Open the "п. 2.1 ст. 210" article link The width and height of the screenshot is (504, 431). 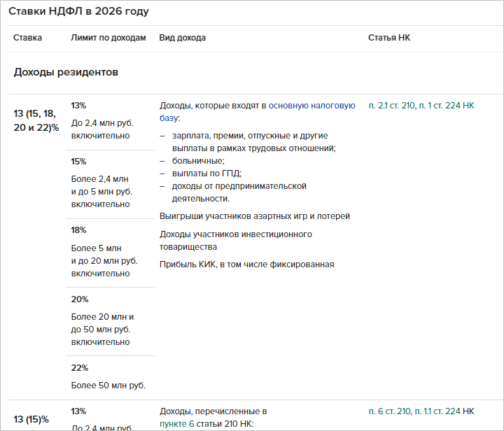pos(391,106)
